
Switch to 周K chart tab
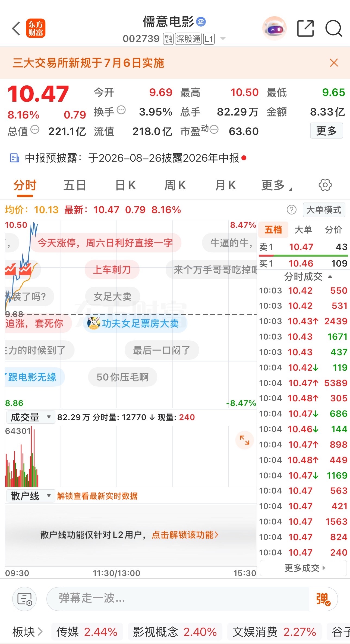pyautogui.click(x=175, y=186)
